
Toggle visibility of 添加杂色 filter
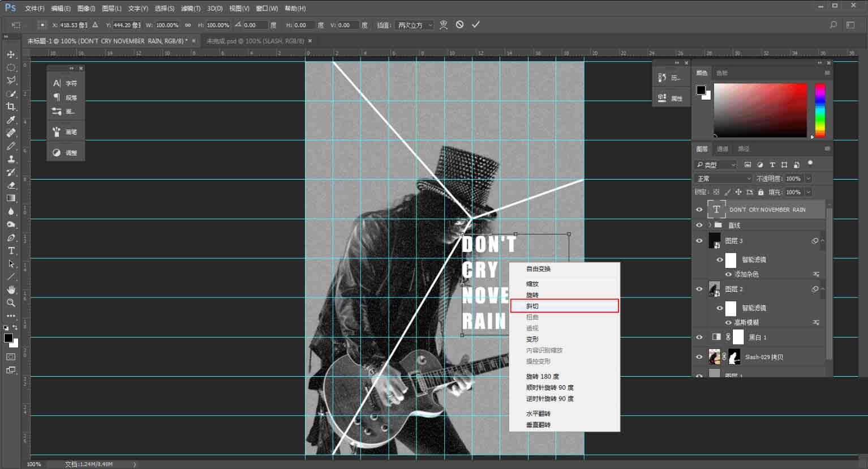point(728,274)
